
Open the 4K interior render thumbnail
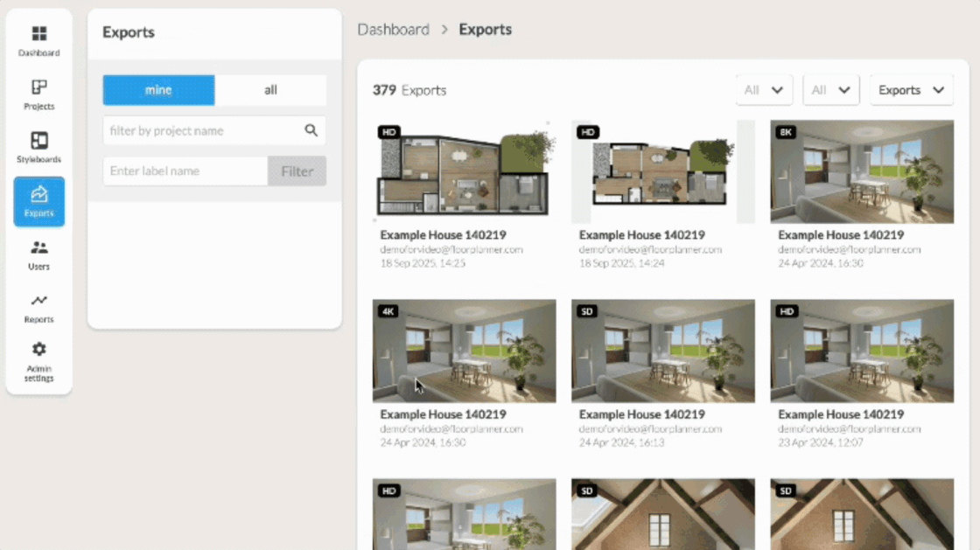pos(464,351)
